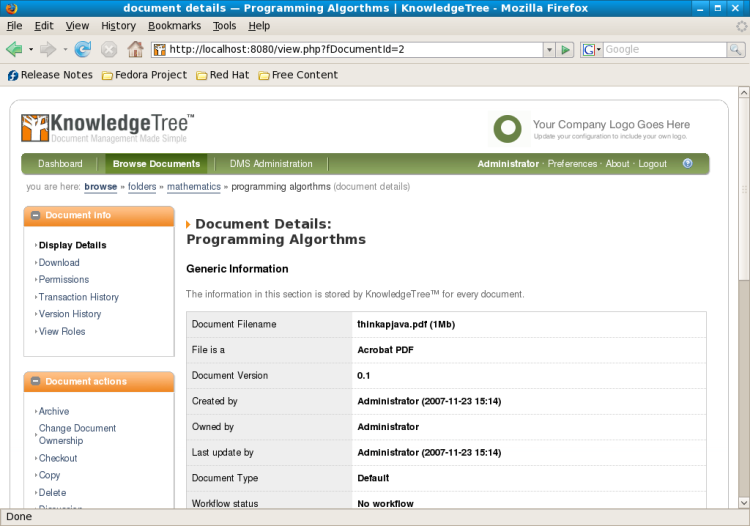Viewport: 750px width, 526px height.
Task: Open Release Notes bookmark
Action: 50,75
